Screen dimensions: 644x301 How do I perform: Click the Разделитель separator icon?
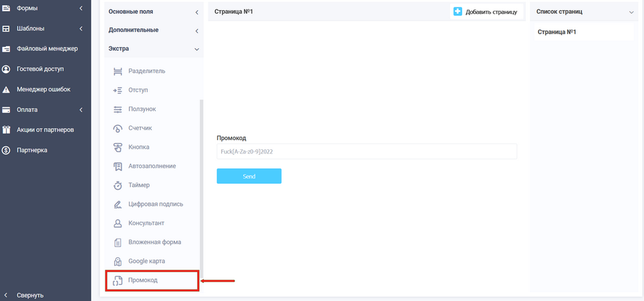[x=117, y=71]
